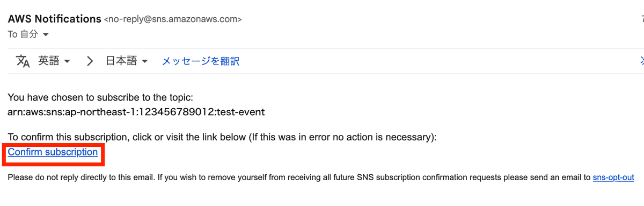Click the sns-opt-out email link
Image resolution: width=644 pixels, height=206 pixels.
pyautogui.click(x=613, y=177)
